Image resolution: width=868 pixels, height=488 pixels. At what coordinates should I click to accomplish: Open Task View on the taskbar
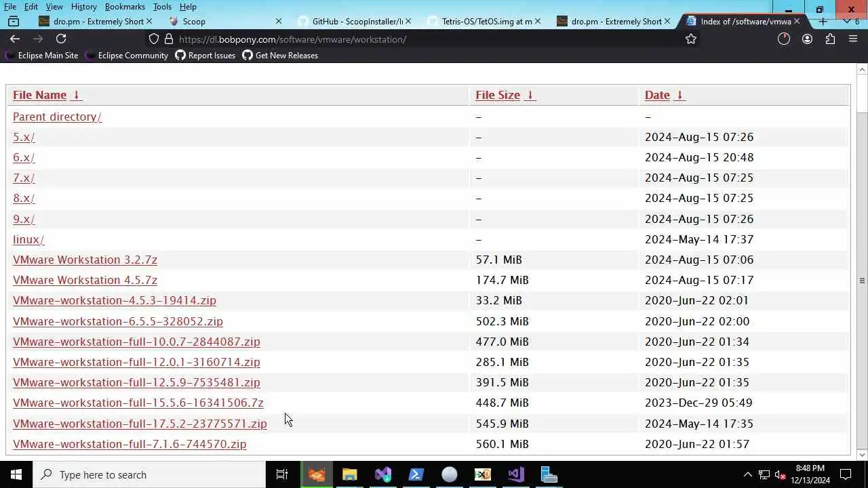(x=282, y=474)
